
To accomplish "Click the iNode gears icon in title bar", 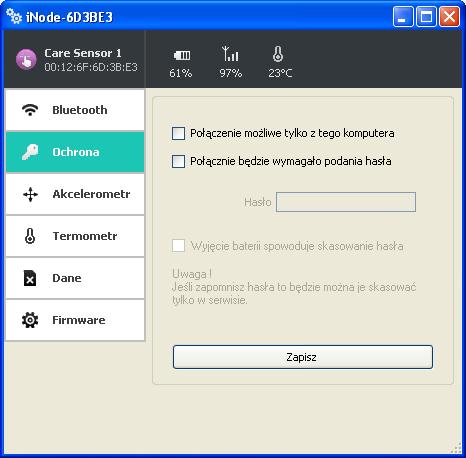I will click(x=14, y=16).
